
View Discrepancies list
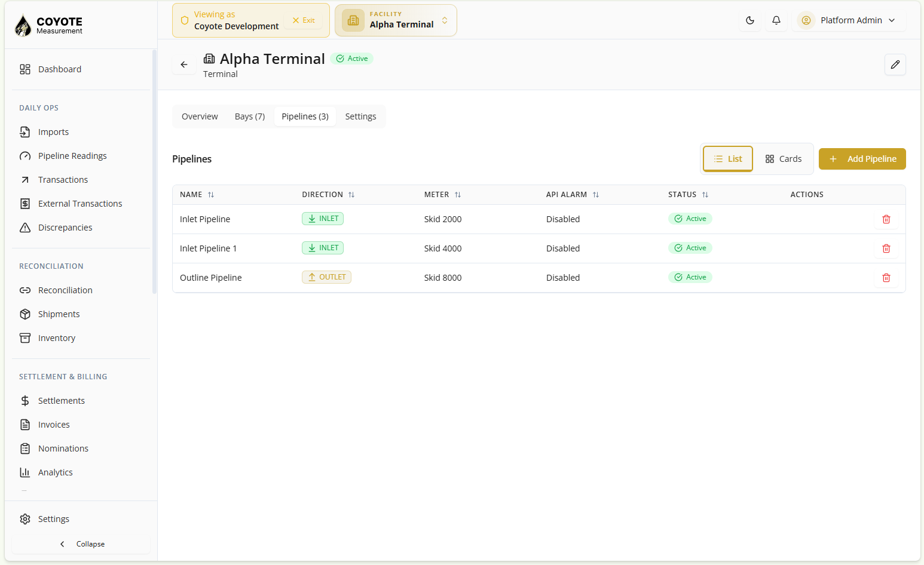click(x=81, y=228)
